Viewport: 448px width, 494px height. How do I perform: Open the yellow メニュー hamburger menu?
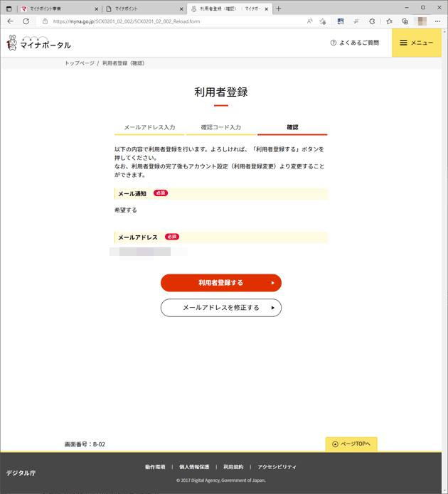pyautogui.click(x=417, y=43)
